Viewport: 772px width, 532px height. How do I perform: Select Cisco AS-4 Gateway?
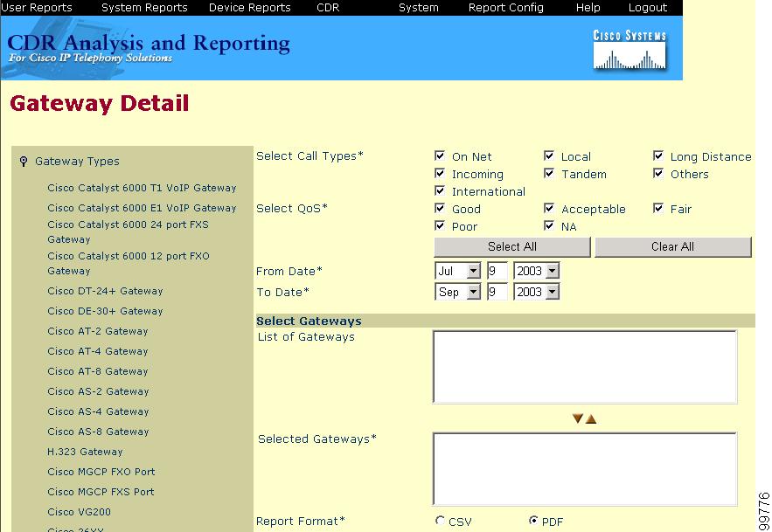[x=98, y=412]
